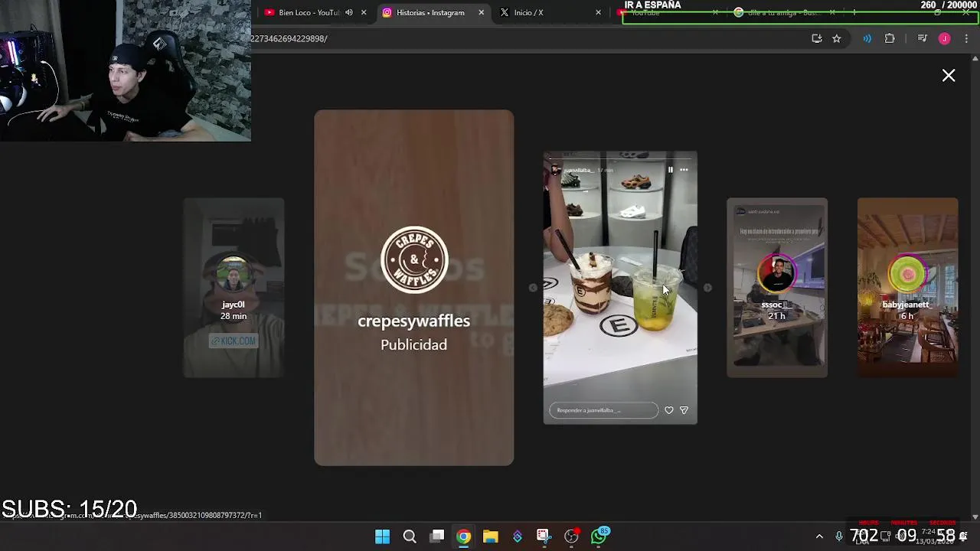
Task: Switch to the Historias Instagram tab
Action: click(433, 12)
